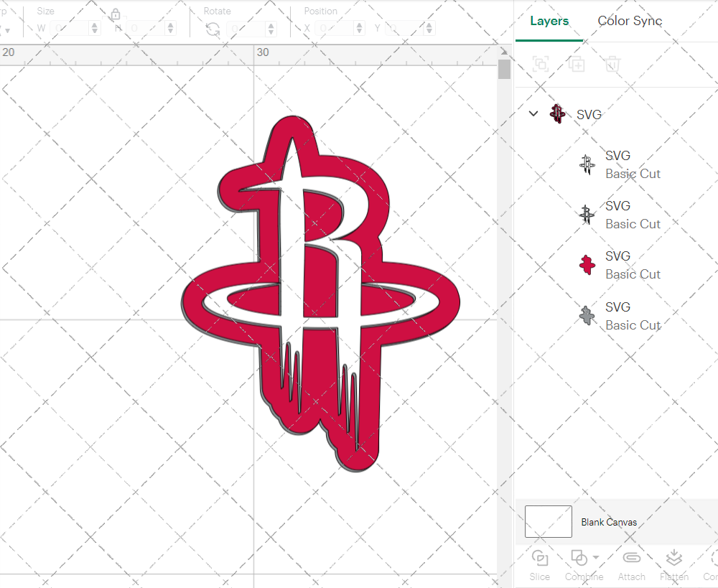Click the canvas scroll-up arrow
This screenshot has width=718, height=588.
click(504, 51)
